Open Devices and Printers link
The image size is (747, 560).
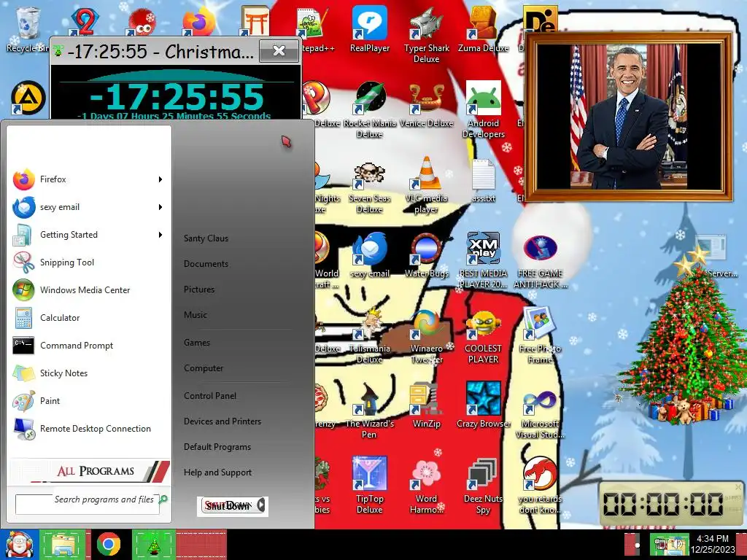(x=222, y=421)
